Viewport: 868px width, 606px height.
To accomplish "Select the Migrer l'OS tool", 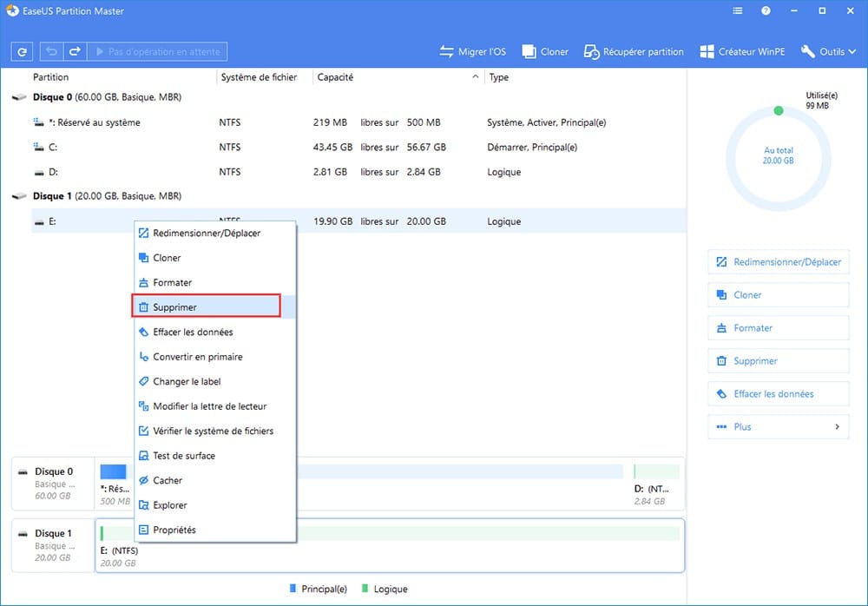I will tap(471, 51).
